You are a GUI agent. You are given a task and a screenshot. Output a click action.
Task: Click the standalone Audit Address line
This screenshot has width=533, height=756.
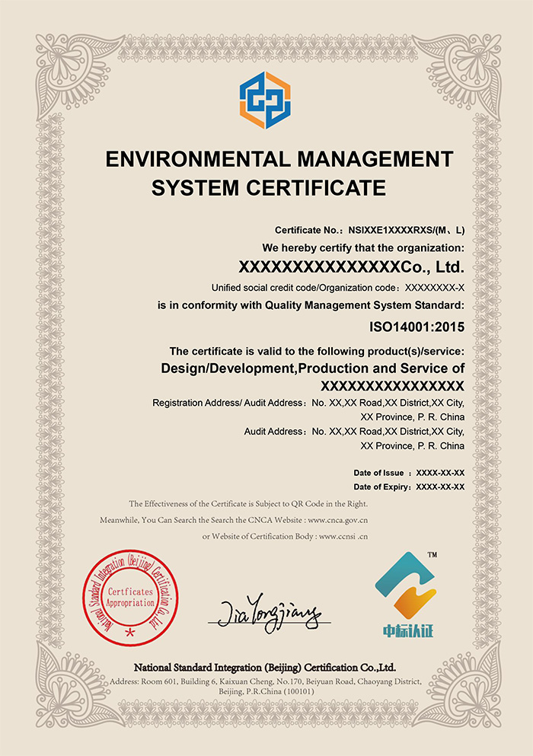coord(354,432)
